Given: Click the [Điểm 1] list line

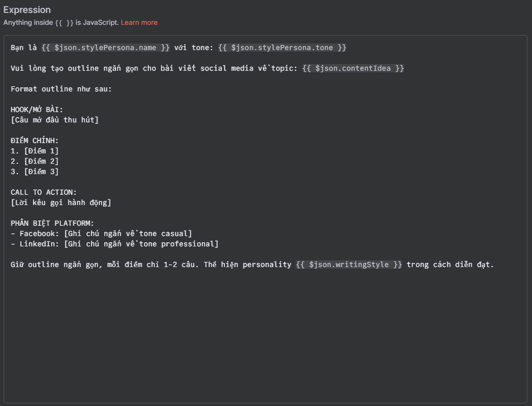Looking at the screenshot, I should click(x=35, y=151).
